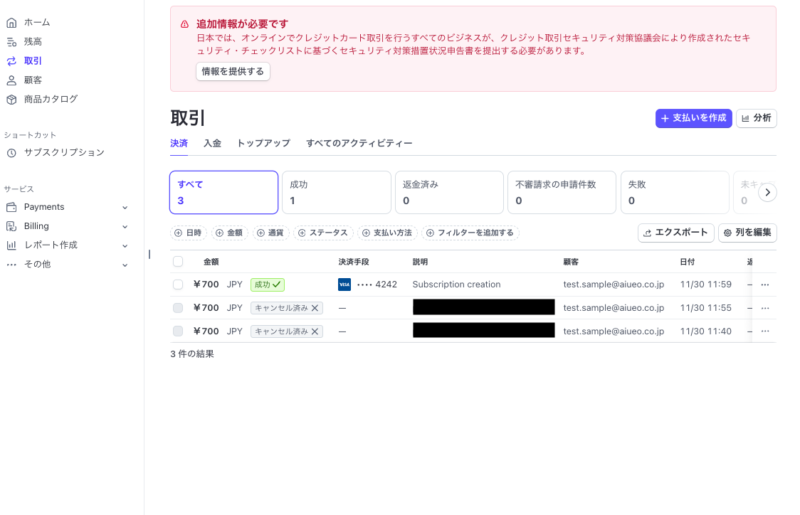Click the 日付 column header

pos(687,262)
